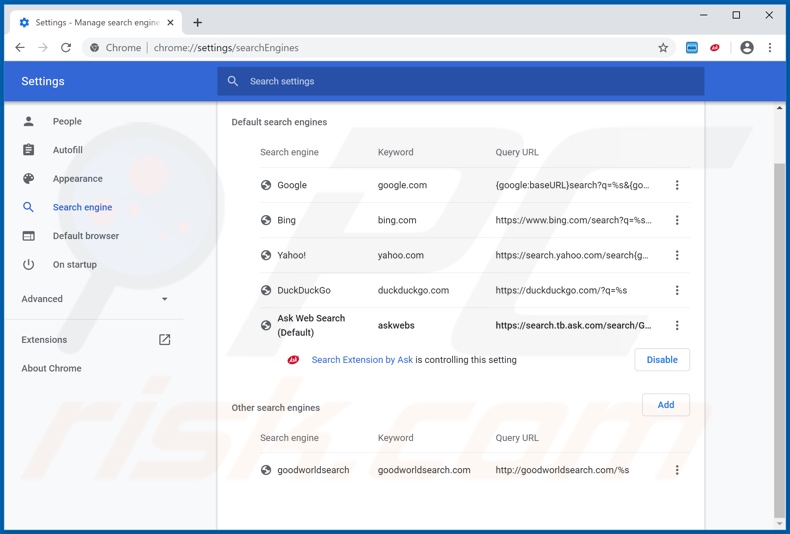Select Default browser in sidebar
Viewport: 790px width, 534px height.
85,236
